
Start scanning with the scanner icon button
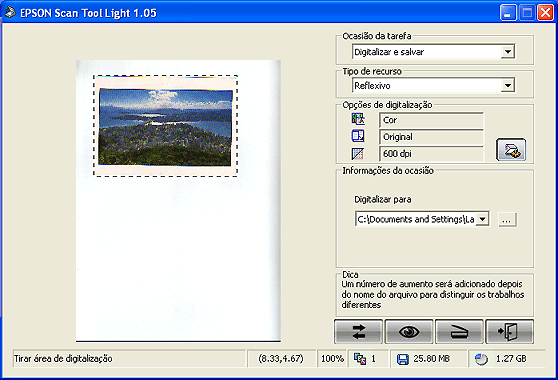(x=459, y=332)
